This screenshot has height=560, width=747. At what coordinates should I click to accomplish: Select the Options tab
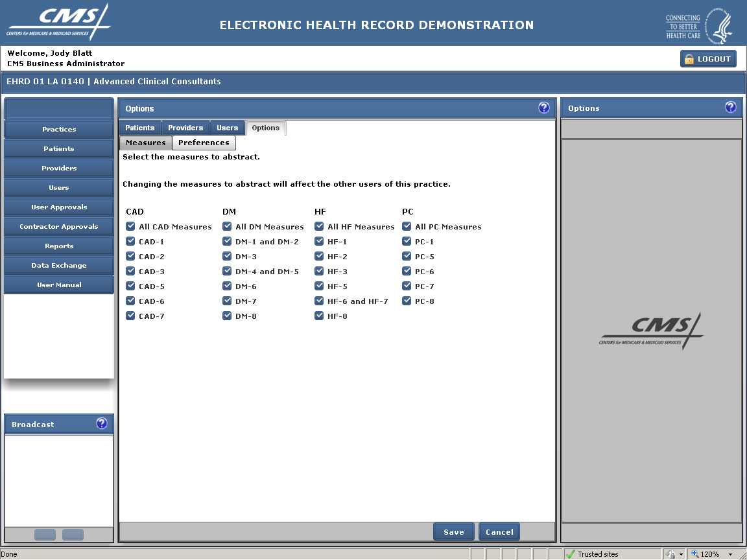pos(265,128)
